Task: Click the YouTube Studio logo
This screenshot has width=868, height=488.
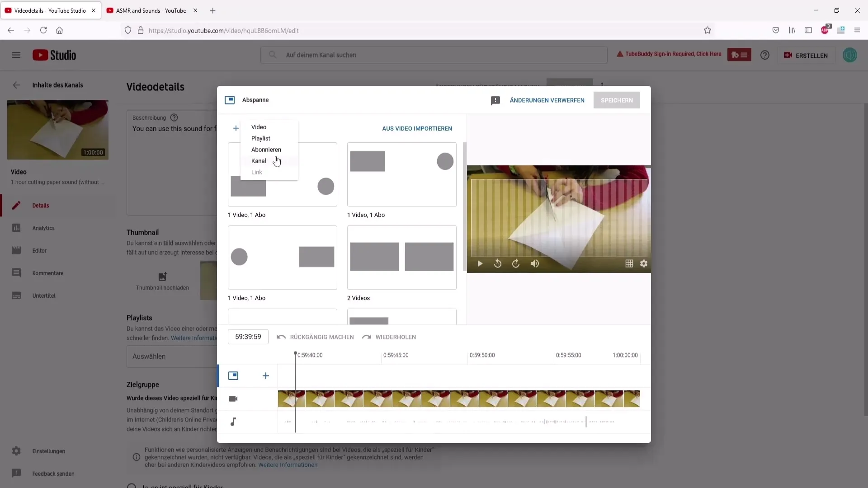Action: [x=54, y=55]
